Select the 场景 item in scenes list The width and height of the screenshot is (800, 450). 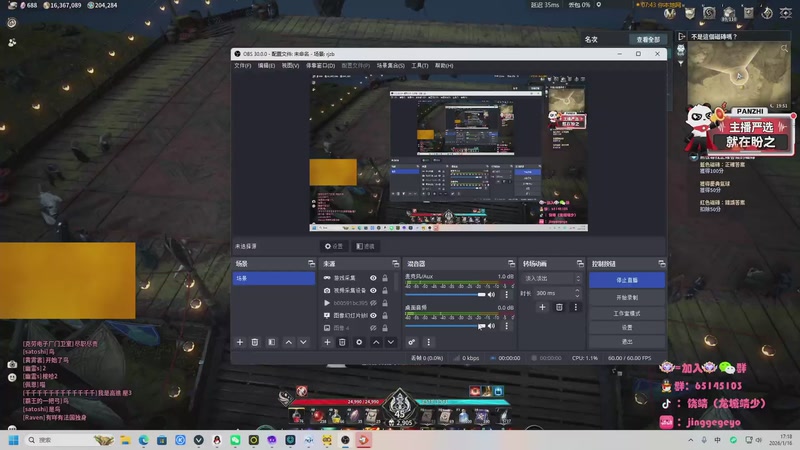click(274, 278)
